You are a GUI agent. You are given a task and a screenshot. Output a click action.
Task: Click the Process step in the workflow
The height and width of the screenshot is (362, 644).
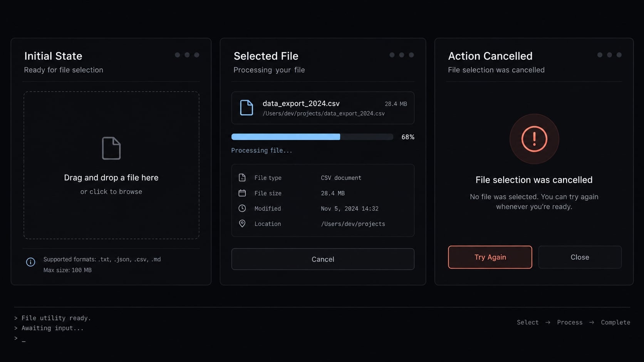click(x=570, y=322)
